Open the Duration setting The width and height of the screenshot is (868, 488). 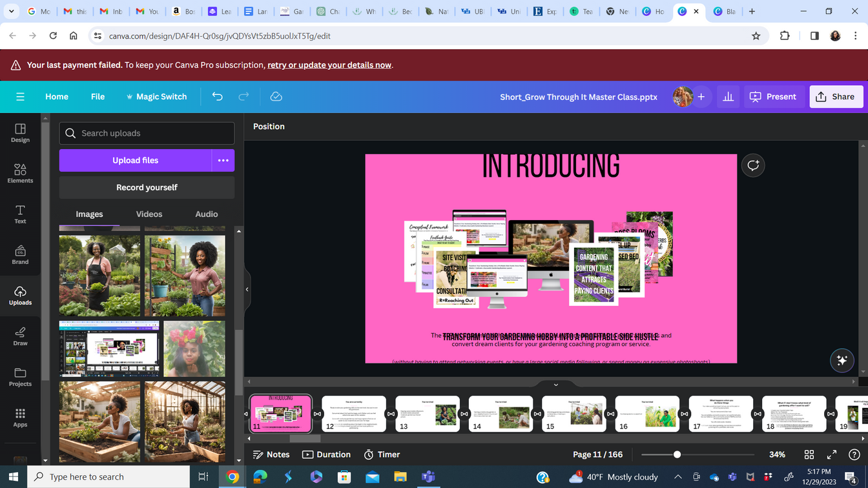[327, 454]
